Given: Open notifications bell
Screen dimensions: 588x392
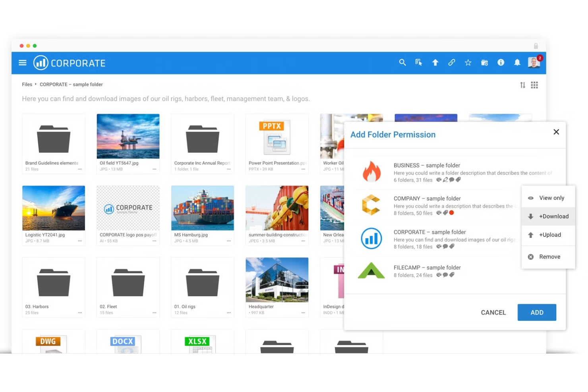Looking at the screenshot, I should [x=517, y=62].
